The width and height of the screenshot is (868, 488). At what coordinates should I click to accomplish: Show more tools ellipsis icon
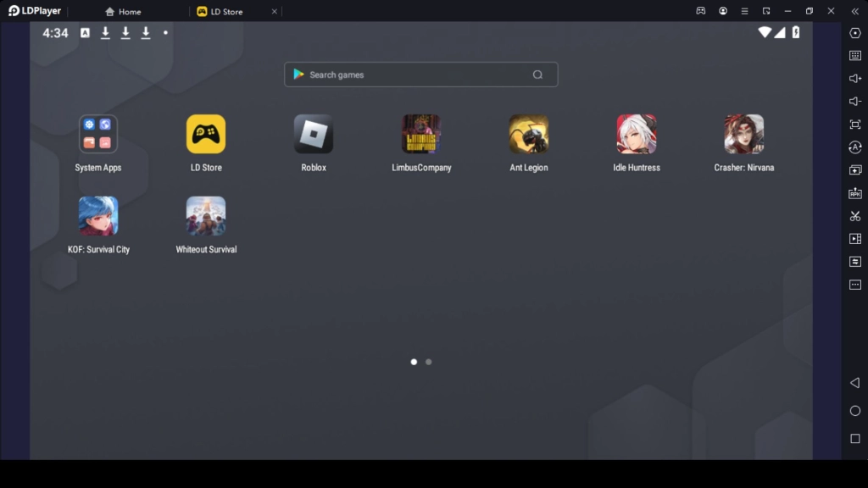[855, 285]
